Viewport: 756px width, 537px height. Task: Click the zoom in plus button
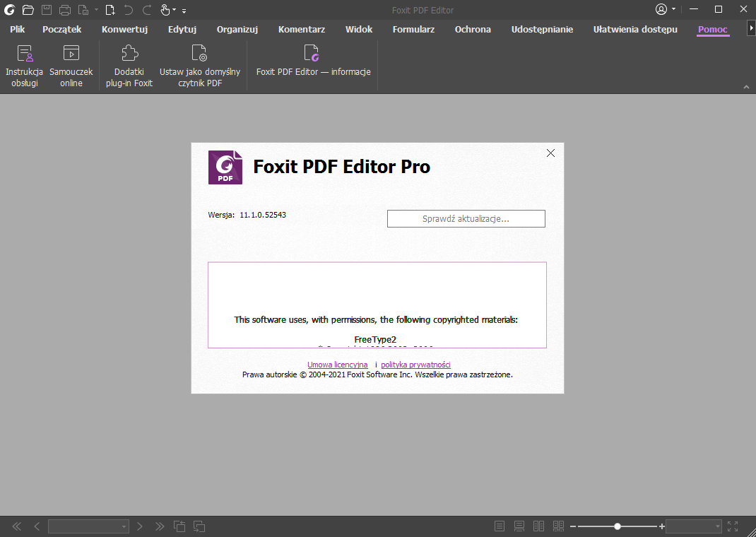point(662,526)
